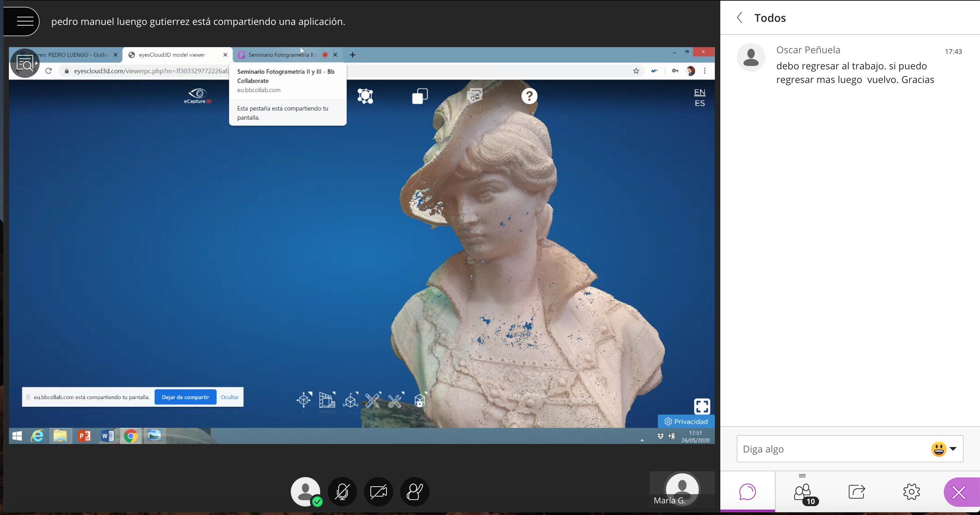The width and height of the screenshot is (980, 515).
Task: Click the Ocultar link in the sharing bar
Action: click(229, 397)
